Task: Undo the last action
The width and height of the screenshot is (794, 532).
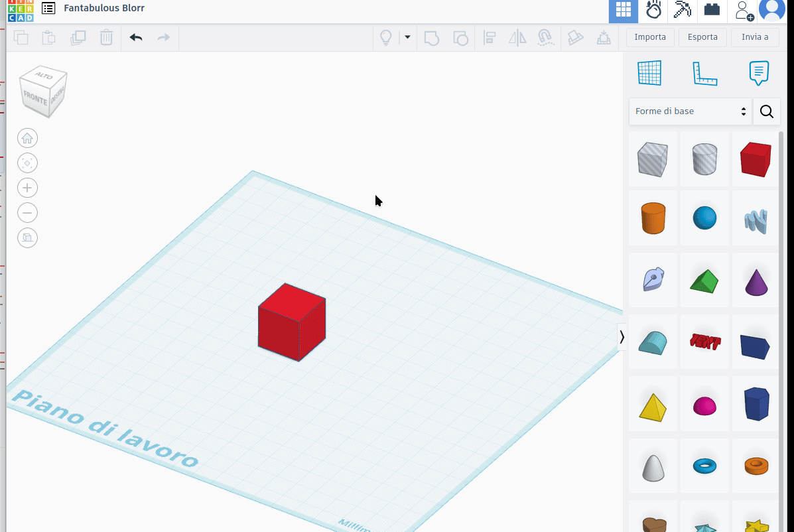Action: coord(136,37)
